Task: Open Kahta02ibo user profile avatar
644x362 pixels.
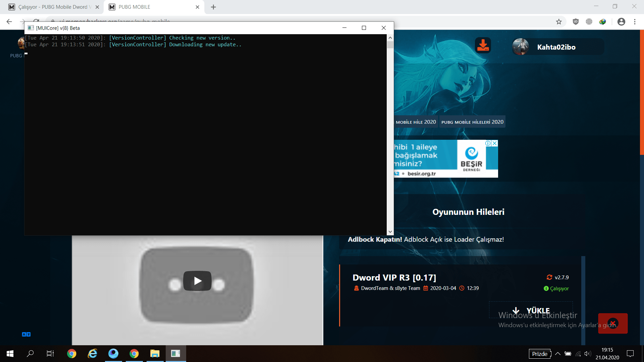Action: pos(521,47)
